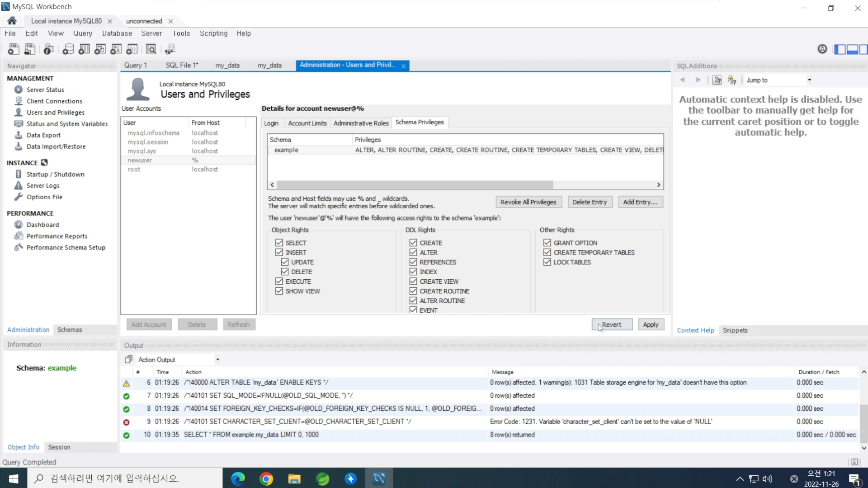This screenshot has width=868, height=488.
Task: Uncheck the UPDATE object right
Action: point(285,262)
